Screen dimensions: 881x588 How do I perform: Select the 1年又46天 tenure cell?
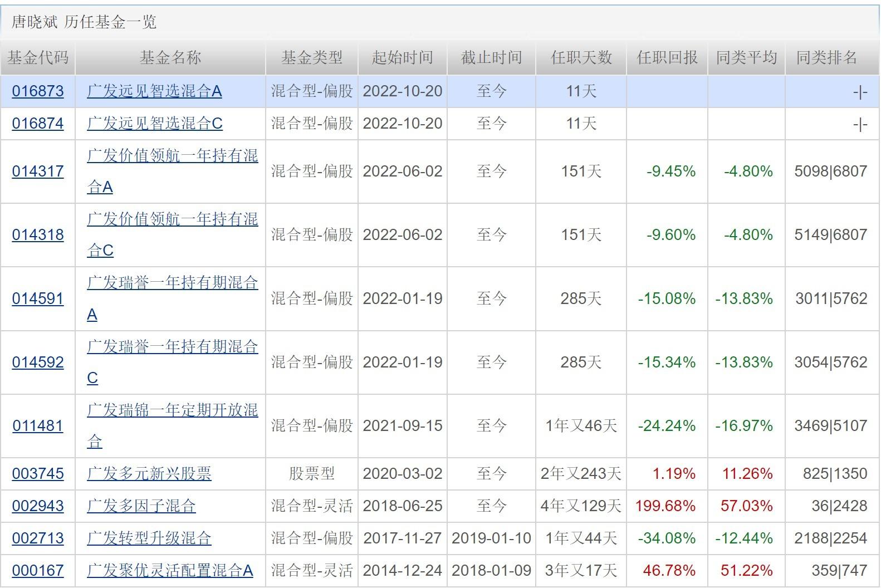581,426
